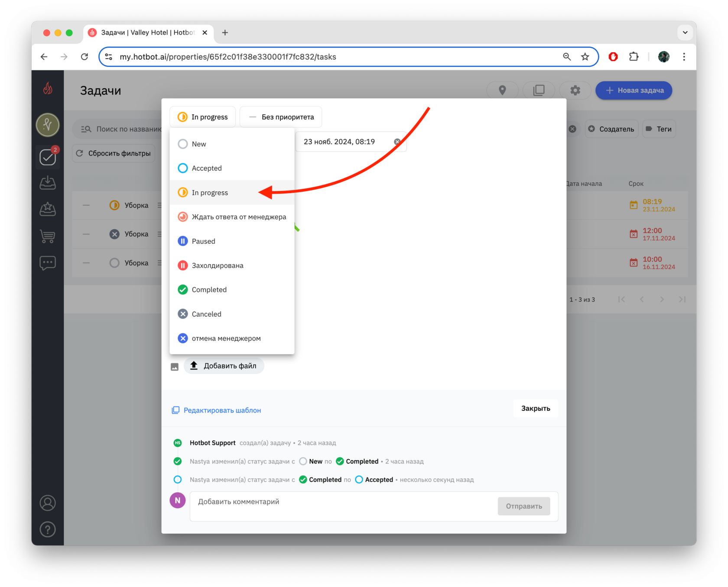This screenshot has height=587, width=728.
Task: Open the Уборка task due 08:19
Action: [136, 205]
